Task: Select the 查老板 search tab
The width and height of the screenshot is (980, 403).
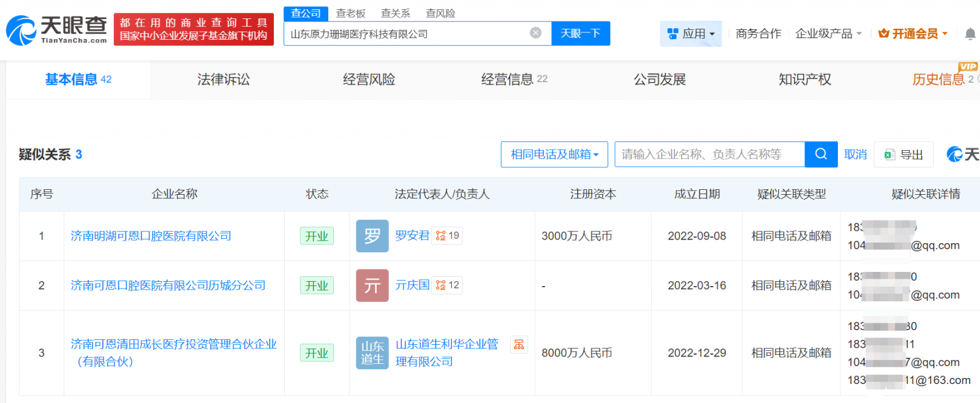Action: tap(350, 13)
